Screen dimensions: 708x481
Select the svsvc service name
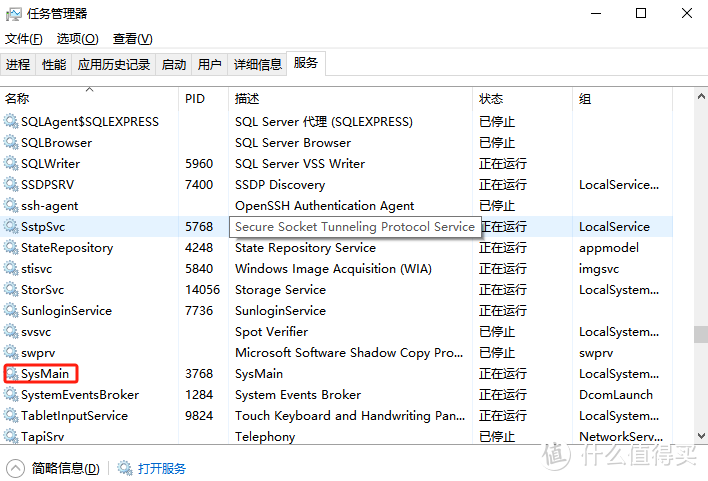[36, 332]
